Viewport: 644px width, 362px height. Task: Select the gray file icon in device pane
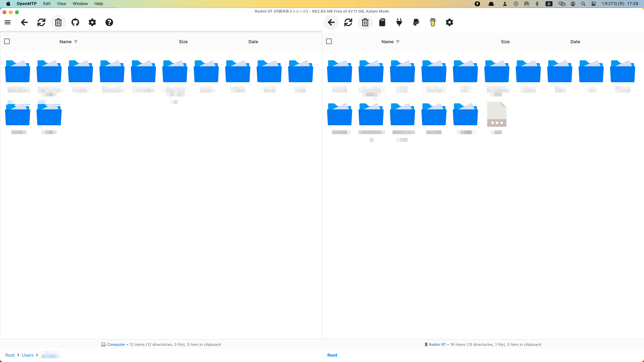(497, 114)
